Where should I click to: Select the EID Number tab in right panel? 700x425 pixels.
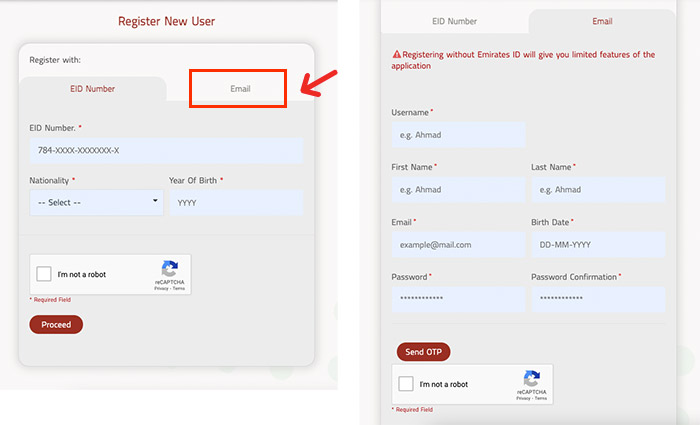point(454,21)
